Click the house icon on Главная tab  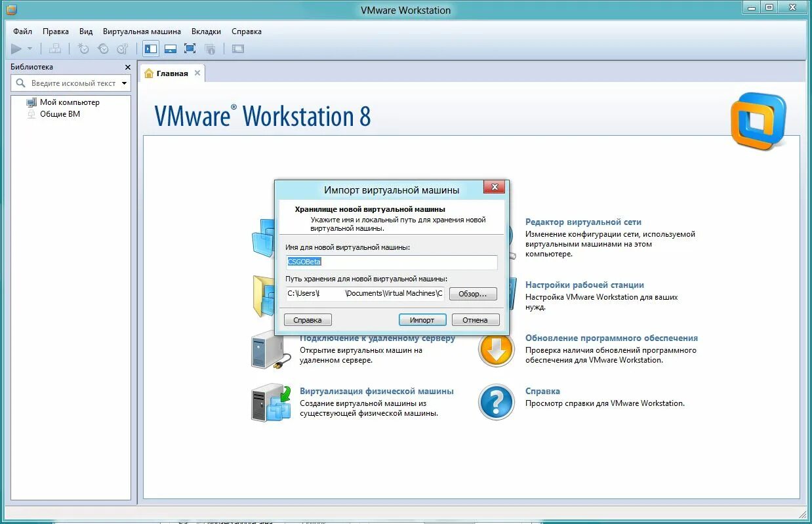pos(149,73)
